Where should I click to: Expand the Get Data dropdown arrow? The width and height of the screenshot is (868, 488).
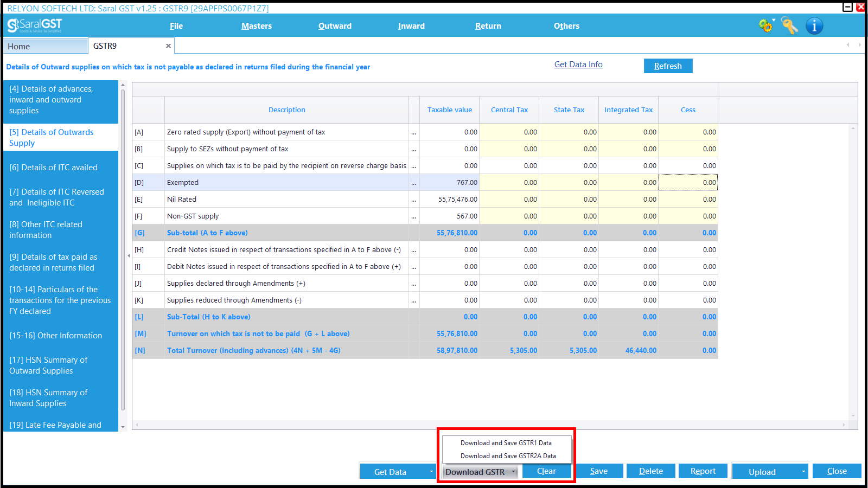pyautogui.click(x=431, y=472)
